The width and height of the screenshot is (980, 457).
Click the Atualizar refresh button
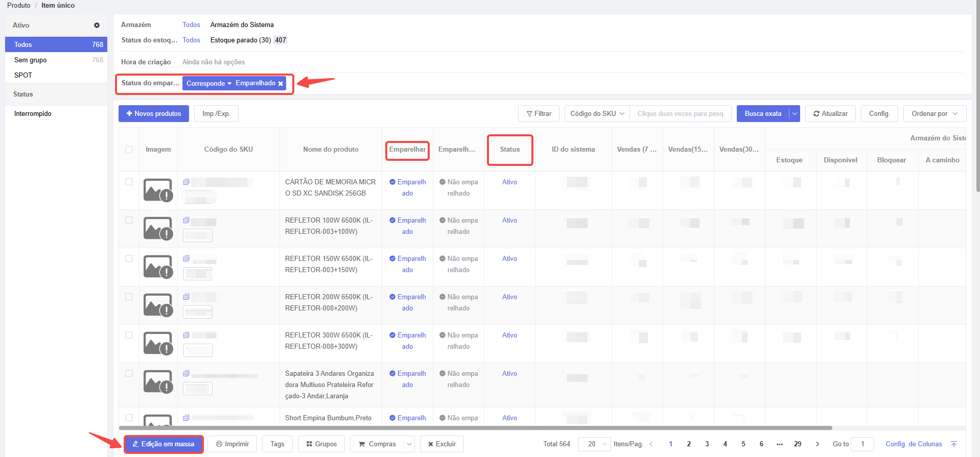[x=830, y=113]
